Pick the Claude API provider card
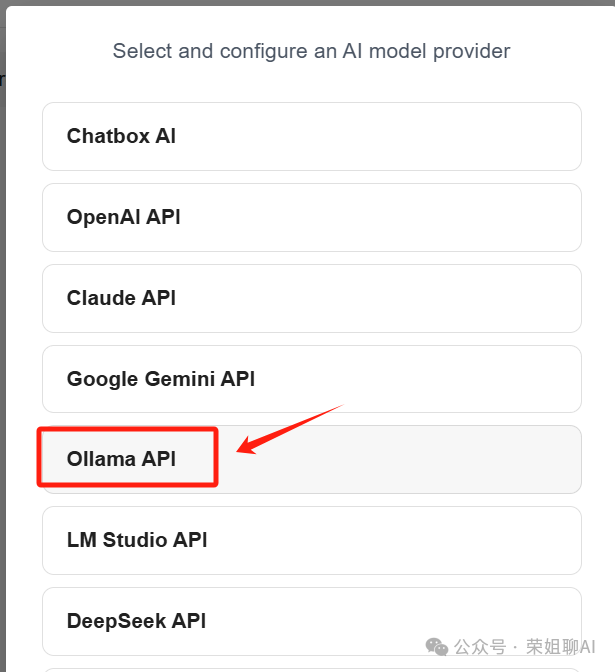Image resolution: width=615 pixels, height=672 pixels. click(x=312, y=298)
